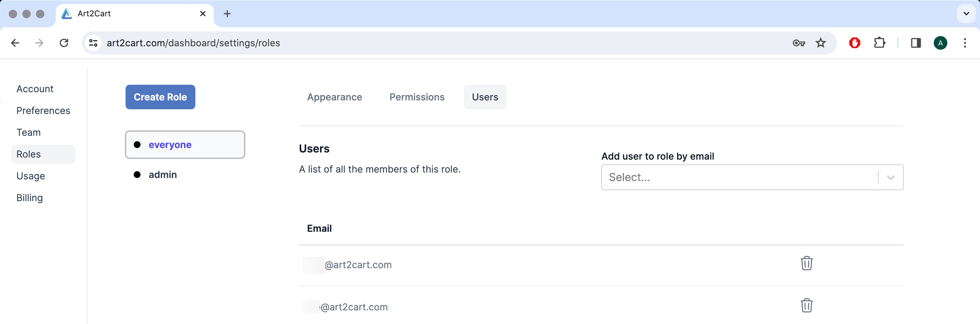Click the password key icon in address bar
980x324 pixels.
[798, 43]
